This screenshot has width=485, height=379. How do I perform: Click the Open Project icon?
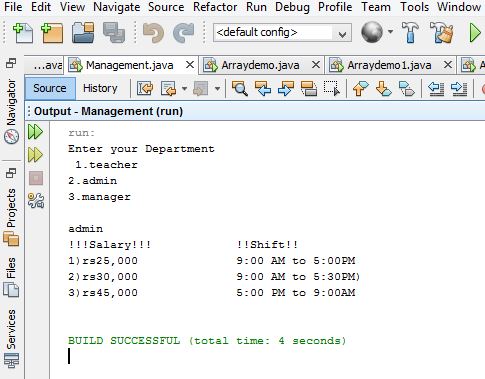coord(83,33)
